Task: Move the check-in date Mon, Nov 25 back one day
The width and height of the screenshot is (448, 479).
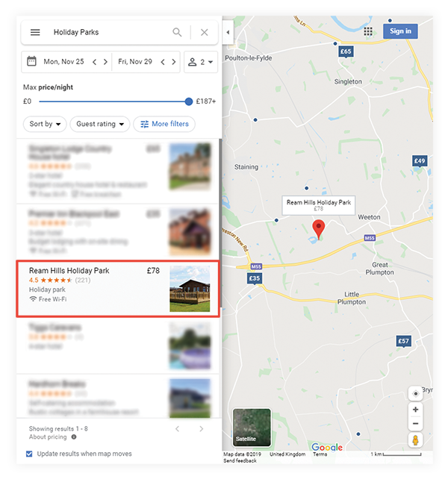Action: [x=95, y=62]
